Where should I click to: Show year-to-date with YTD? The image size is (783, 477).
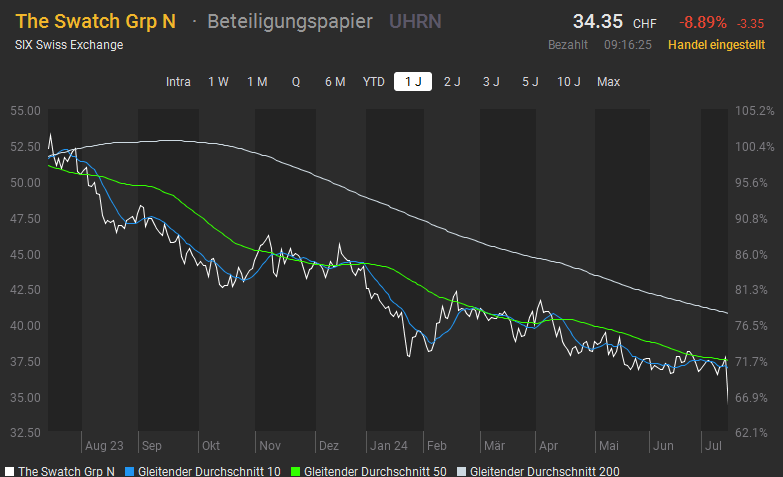click(x=373, y=82)
